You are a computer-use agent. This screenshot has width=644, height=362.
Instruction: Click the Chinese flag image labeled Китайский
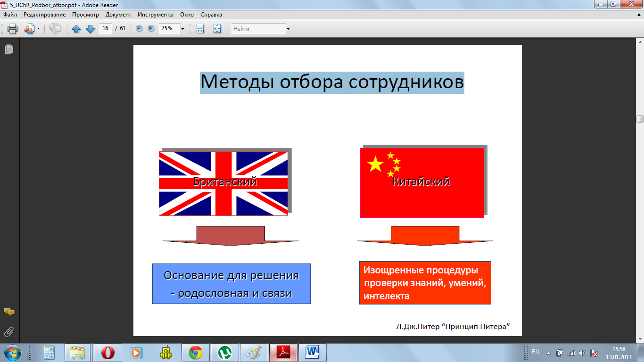click(422, 183)
